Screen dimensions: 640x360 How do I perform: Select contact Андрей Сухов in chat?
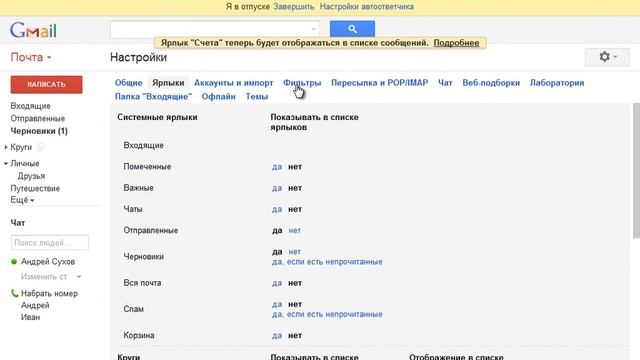coord(48,262)
